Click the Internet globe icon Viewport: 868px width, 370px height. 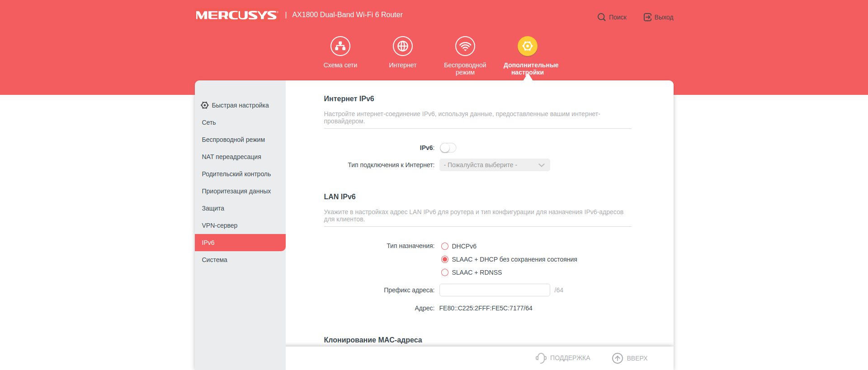[x=402, y=46]
